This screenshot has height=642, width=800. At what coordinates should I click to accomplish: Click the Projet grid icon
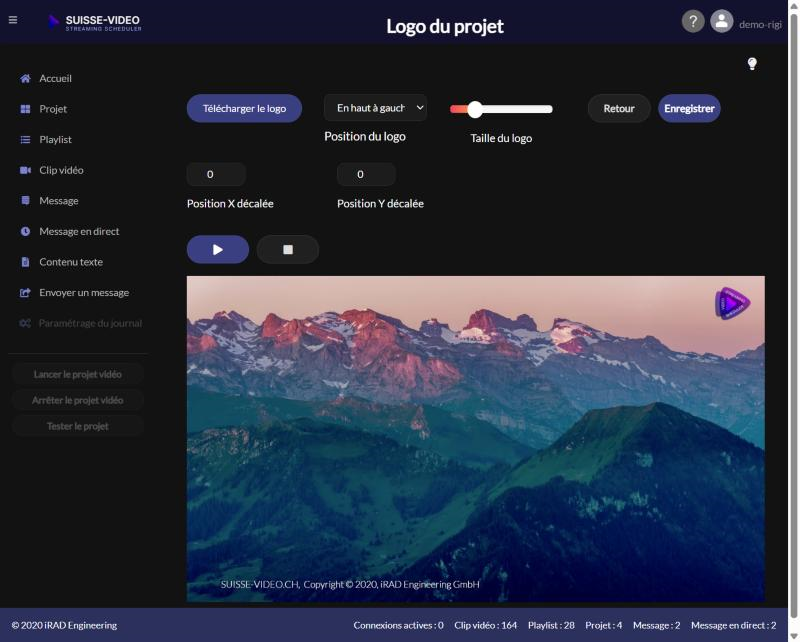coord(25,109)
